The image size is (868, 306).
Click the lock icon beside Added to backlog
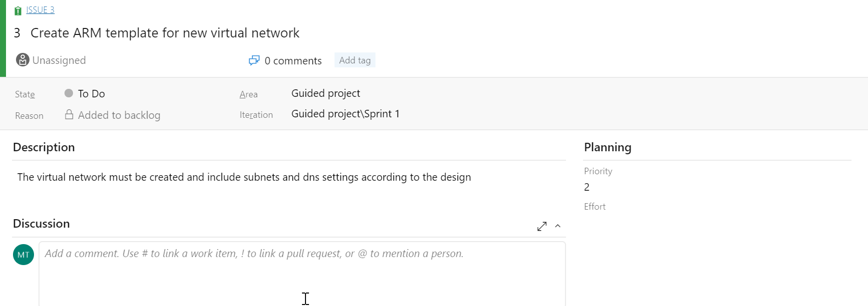(69, 115)
